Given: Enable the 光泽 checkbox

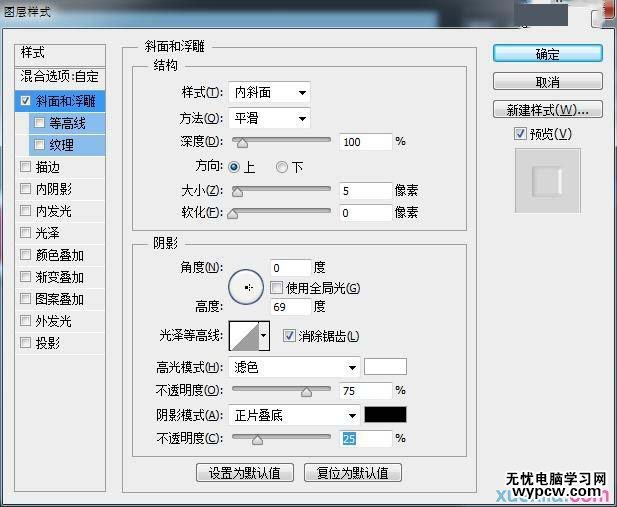Looking at the screenshot, I should (26, 233).
